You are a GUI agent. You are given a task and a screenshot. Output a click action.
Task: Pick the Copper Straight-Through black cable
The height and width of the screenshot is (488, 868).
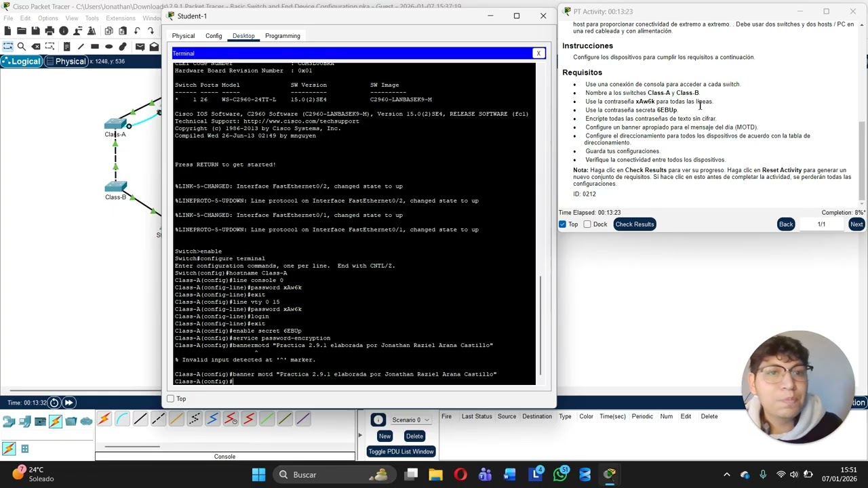(140, 420)
